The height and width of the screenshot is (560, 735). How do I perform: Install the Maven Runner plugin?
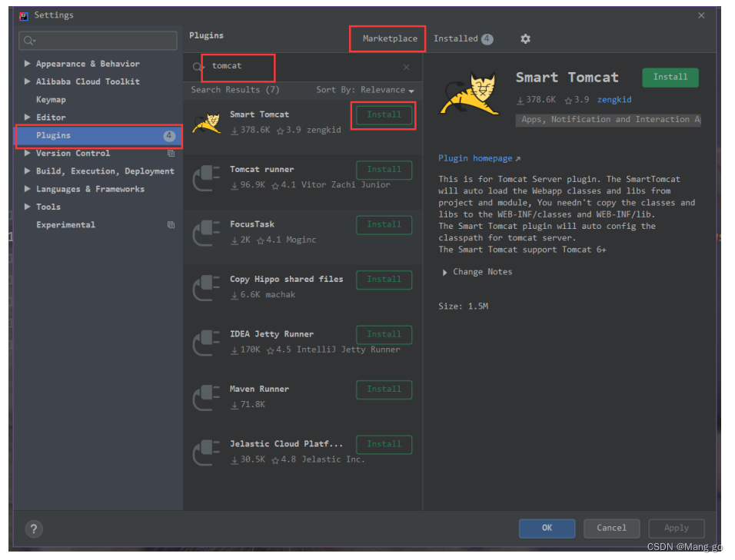pos(384,389)
